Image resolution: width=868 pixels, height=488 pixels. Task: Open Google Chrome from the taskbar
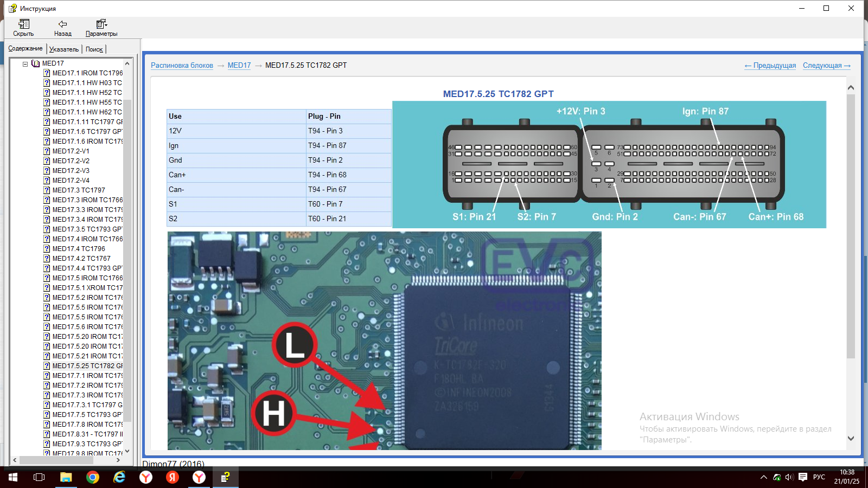(x=93, y=477)
